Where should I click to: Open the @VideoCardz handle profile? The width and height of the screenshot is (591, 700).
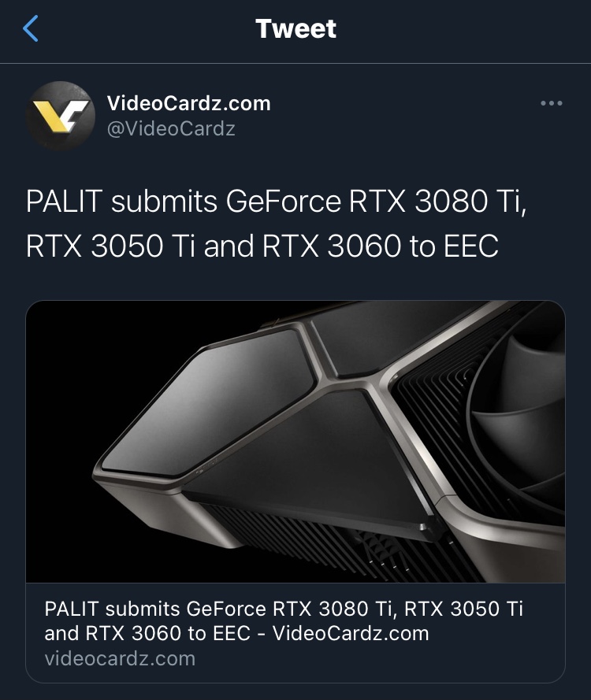point(171,128)
